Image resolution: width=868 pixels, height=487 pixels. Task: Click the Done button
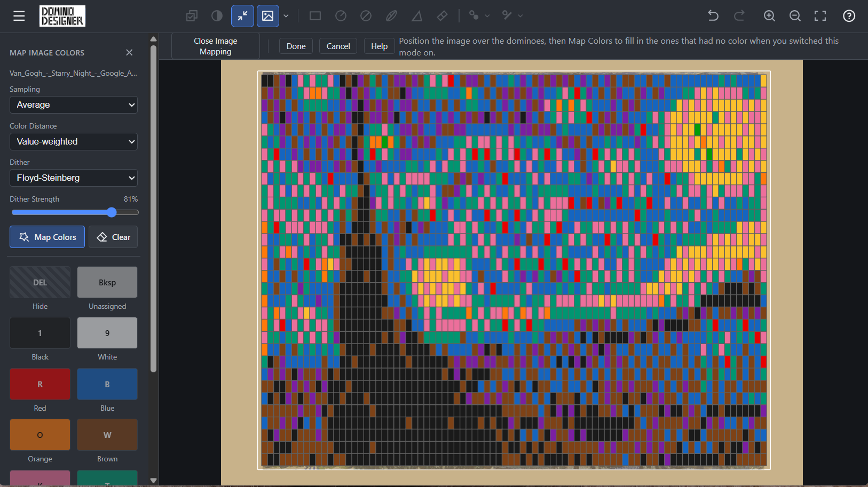(296, 46)
